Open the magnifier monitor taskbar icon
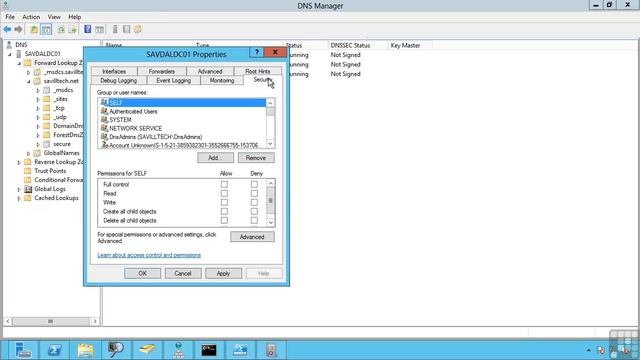This screenshot has height=360, width=640. [116, 350]
